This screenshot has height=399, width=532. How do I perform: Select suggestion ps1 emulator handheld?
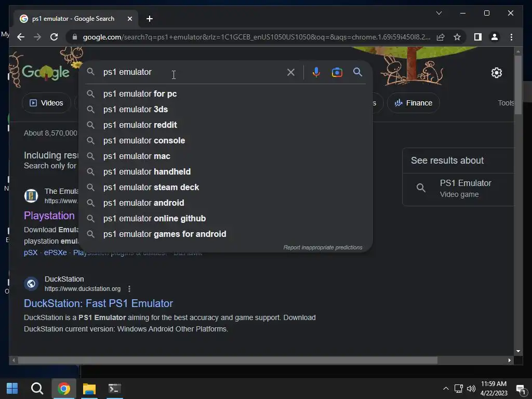tap(225, 171)
